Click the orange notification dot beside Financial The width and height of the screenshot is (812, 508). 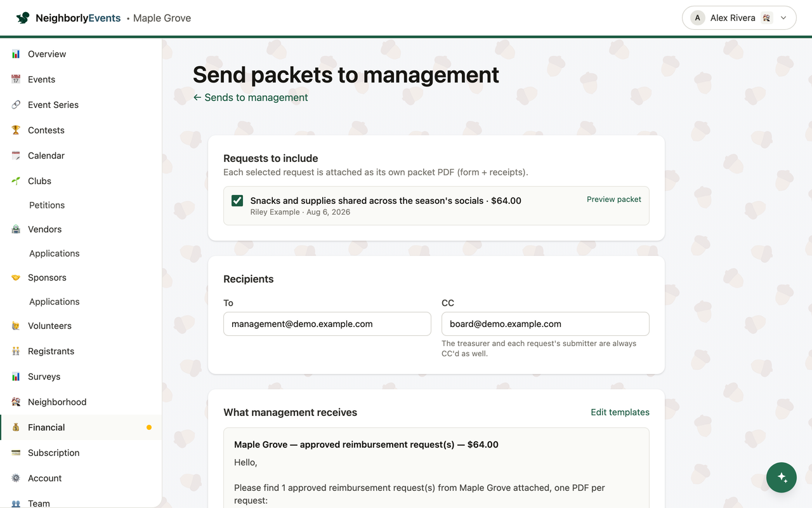click(149, 427)
